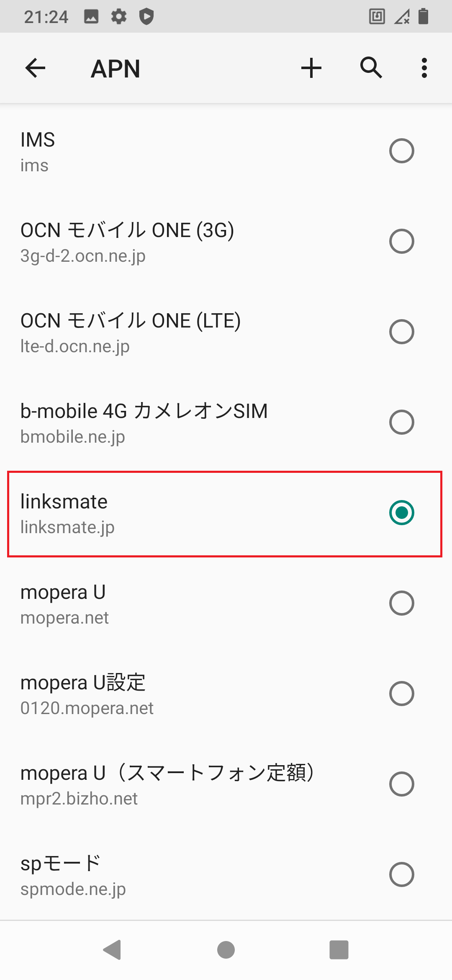Tap the battery icon in status bar

pyautogui.click(x=424, y=16)
